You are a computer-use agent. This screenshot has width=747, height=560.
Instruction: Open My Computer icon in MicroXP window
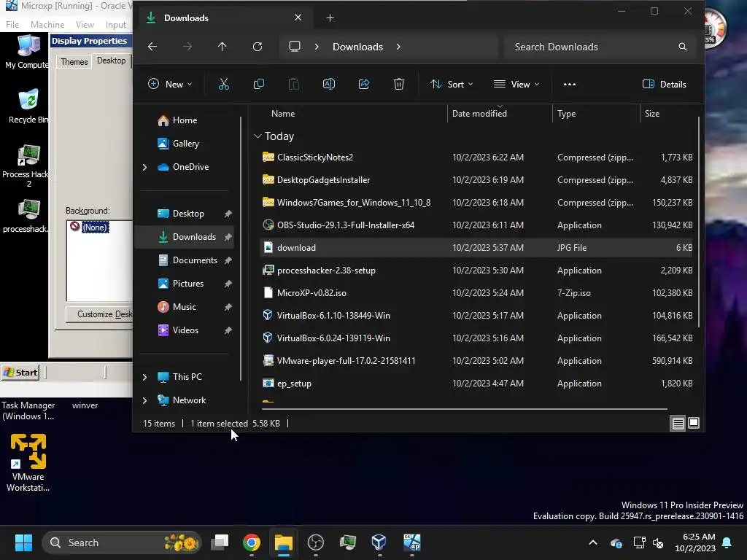click(x=28, y=52)
